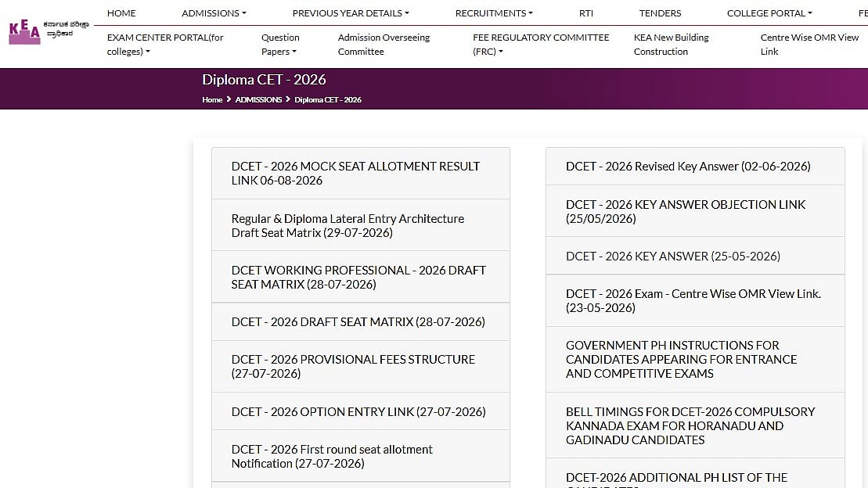
Task: Expand the ADMISSIONS dropdown menu
Action: tap(214, 13)
